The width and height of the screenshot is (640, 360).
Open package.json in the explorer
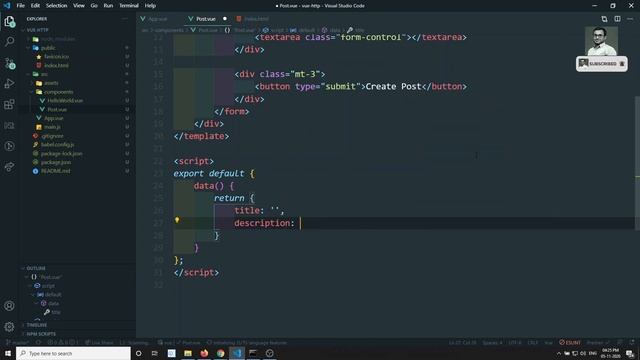[56, 162]
